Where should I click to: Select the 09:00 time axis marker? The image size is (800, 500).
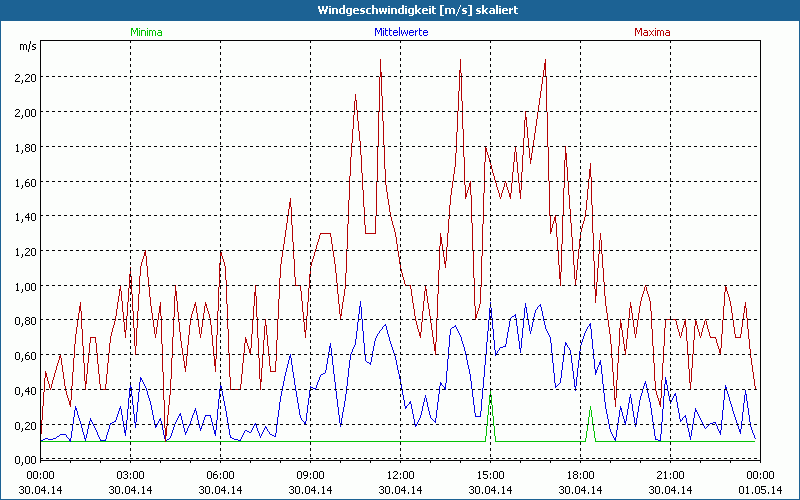click(x=311, y=475)
